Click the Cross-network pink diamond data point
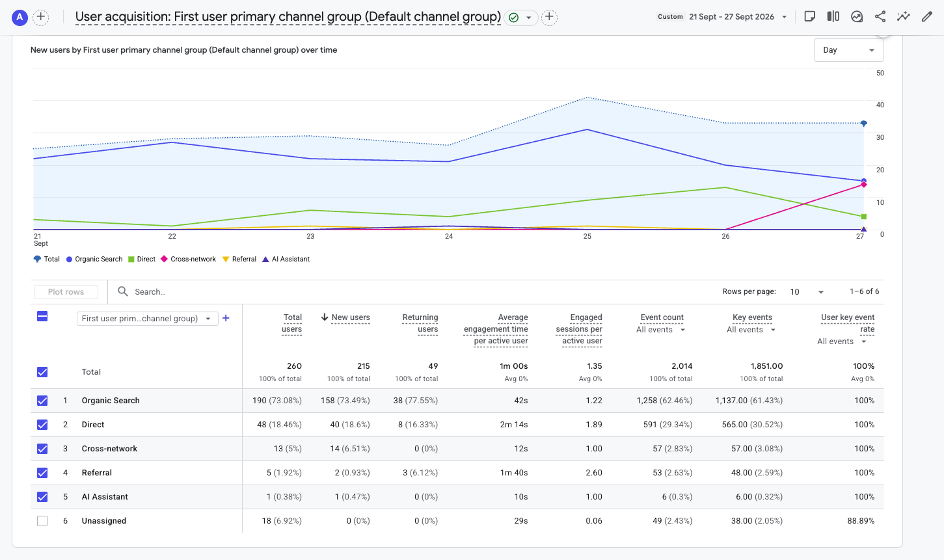The image size is (944, 560). [x=864, y=185]
